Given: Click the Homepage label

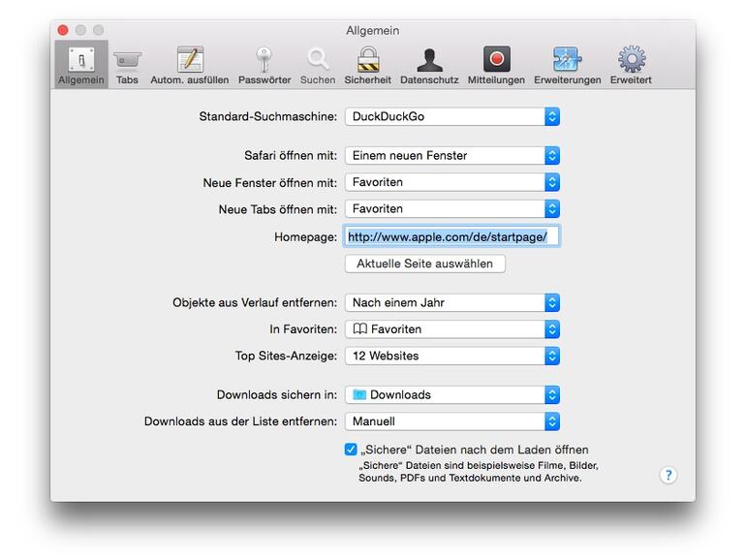Looking at the screenshot, I should [305, 237].
